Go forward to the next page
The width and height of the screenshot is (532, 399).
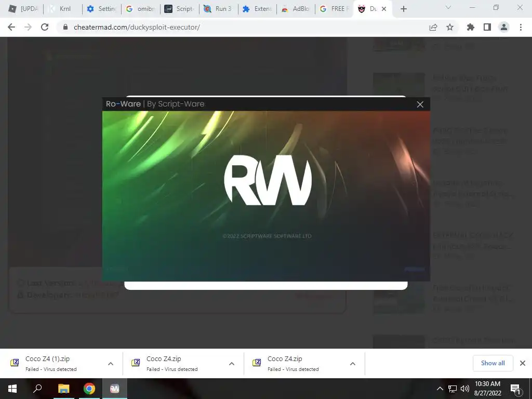click(28, 27)
